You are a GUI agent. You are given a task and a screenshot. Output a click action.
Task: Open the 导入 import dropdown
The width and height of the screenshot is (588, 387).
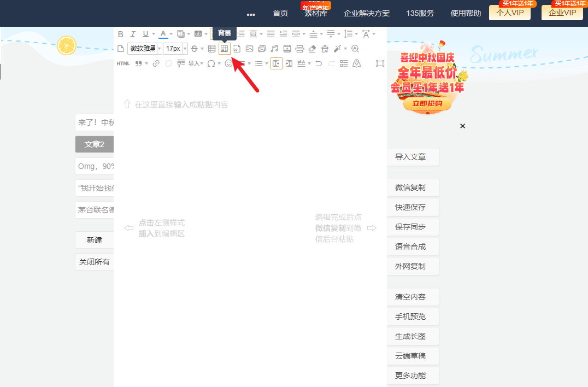(x=196, y=63)
